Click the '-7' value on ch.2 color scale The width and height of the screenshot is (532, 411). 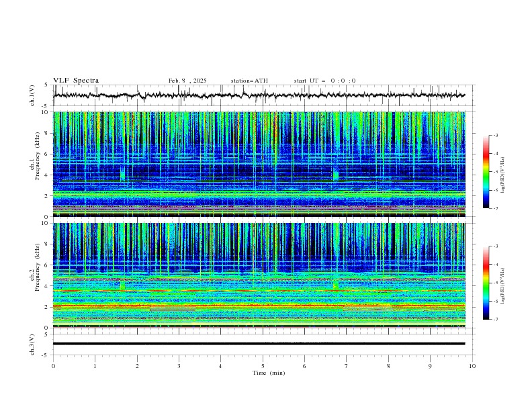tap(495, 320)
